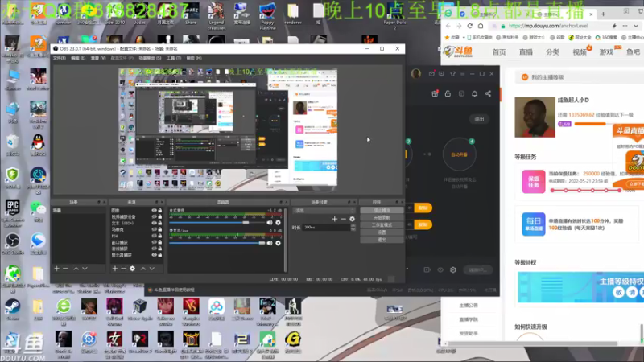This screenshot has height=362, width=644.
Task: Click share icon in Douyu companion window
Action: 488,93
